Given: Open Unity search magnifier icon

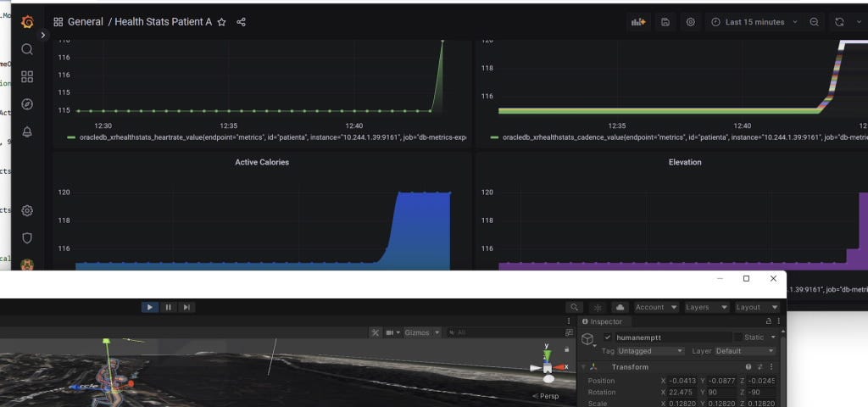Looking at the screenshot, I should [574, 307].
